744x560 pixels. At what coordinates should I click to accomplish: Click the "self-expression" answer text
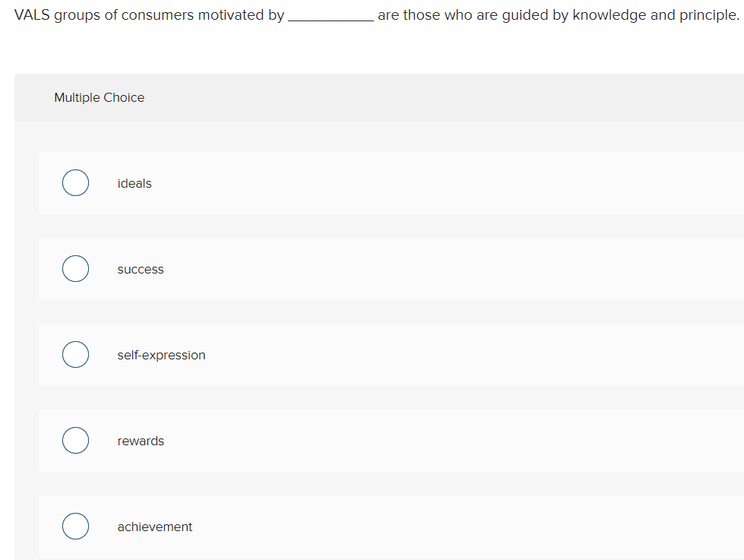click(x=161, y=355)
